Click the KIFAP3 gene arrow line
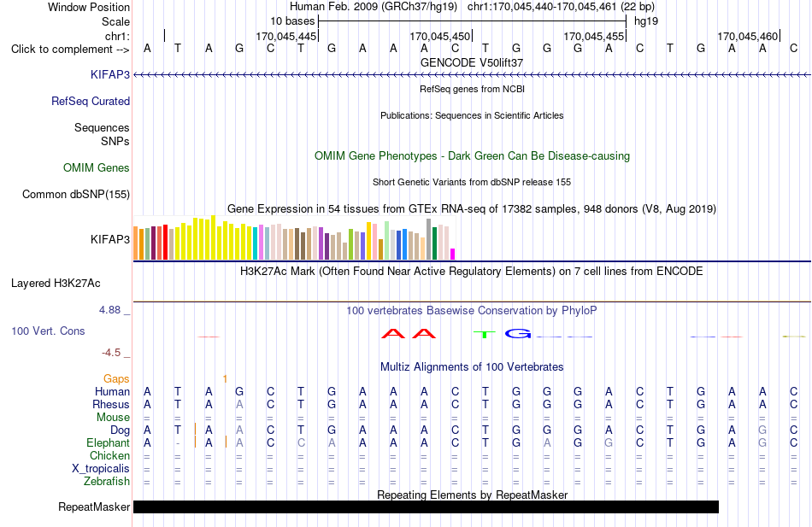Image resolution: width=812 pixels, height=527 pixels. pos(472,75)
